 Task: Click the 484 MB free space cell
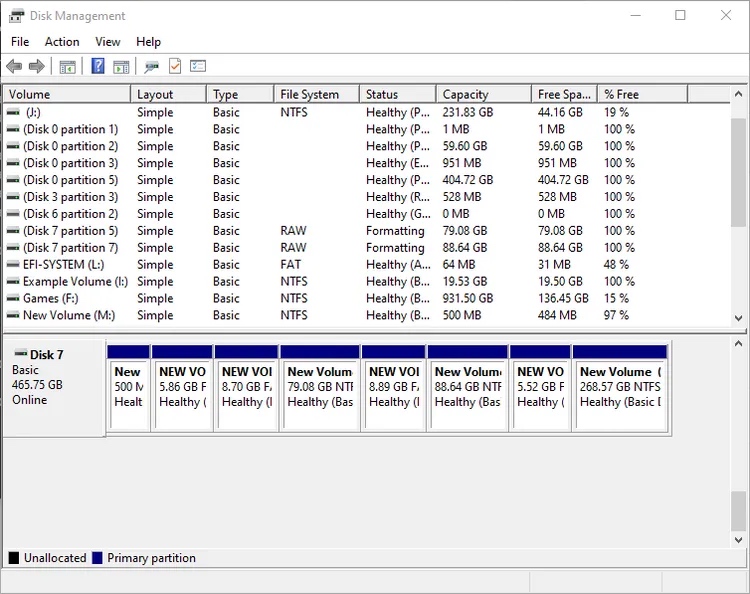557,315
